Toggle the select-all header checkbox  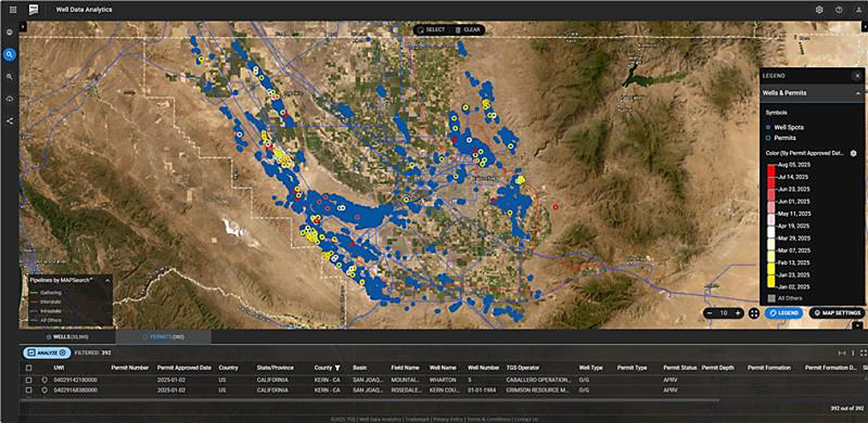pos(28,367)
